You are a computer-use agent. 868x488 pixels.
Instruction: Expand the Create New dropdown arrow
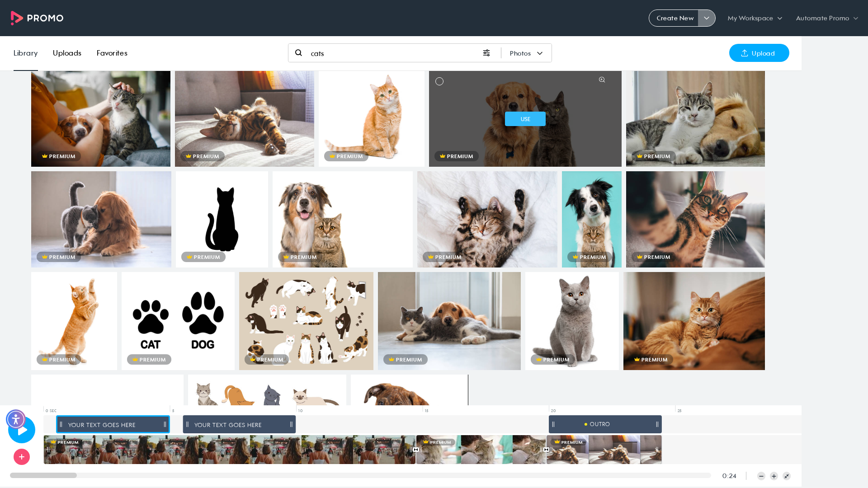(x=707, y=18)
